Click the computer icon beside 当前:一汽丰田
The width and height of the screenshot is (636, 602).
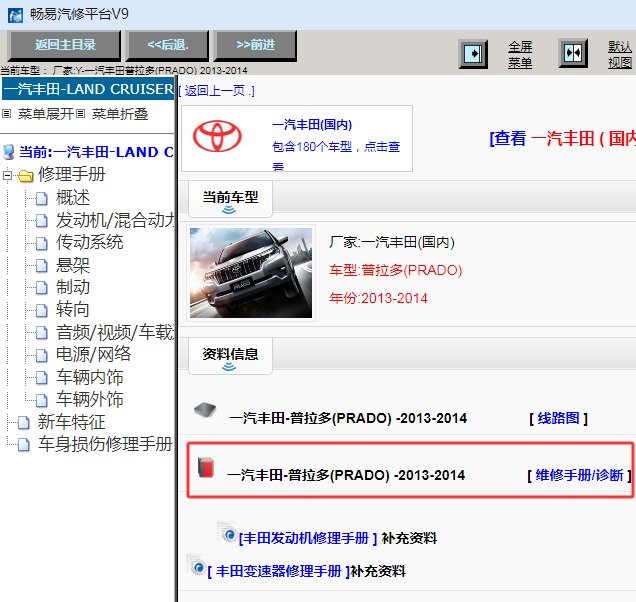(8, 152)
